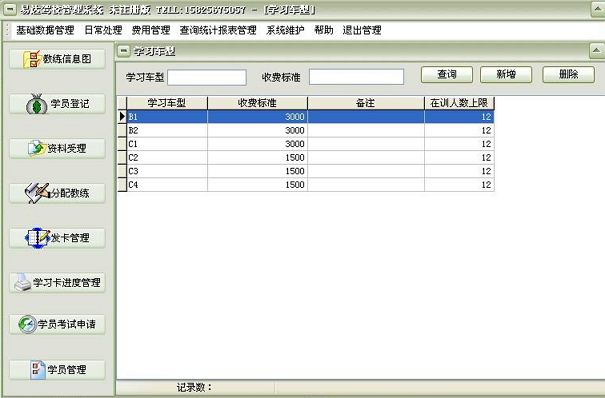This screenshot has width=605, height=398.
Task: Click the 1500 fee in row C2
Action: pos(257,157)
